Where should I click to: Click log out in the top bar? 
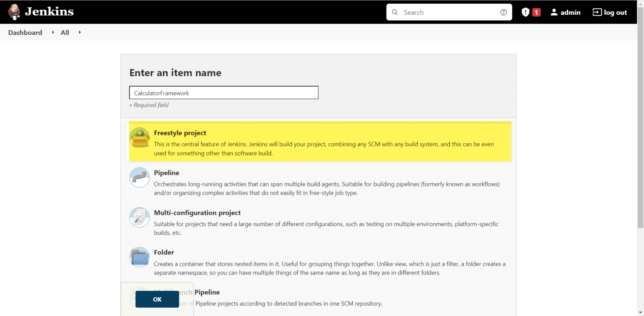pyautogui.click(x=610, y=12)
